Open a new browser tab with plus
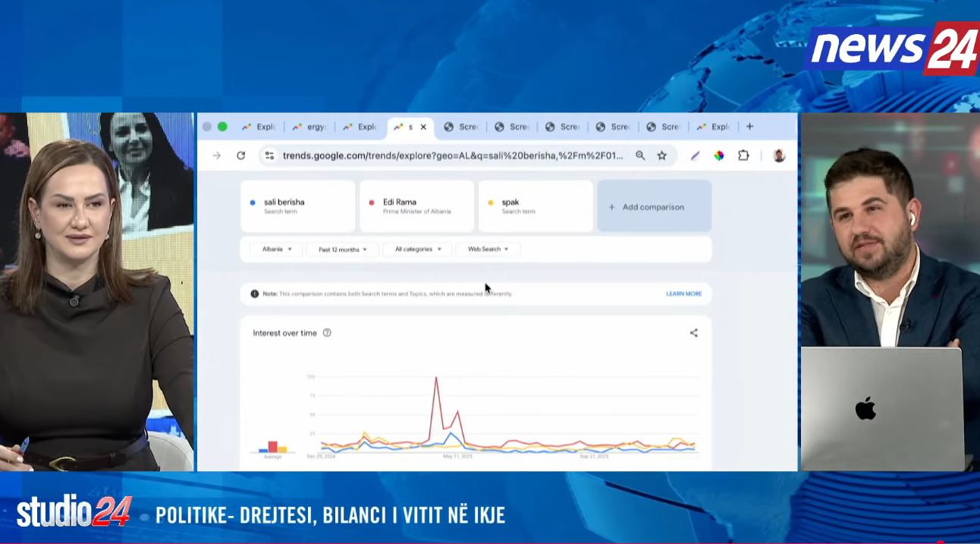This screenshot has height=544, width=980. [749, 126]
